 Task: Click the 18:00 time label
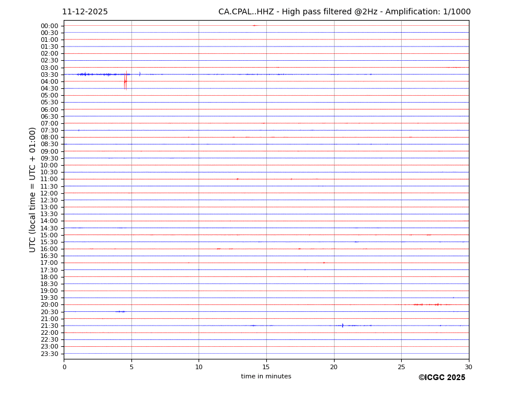pyautogui.click(x=49, y=277)
